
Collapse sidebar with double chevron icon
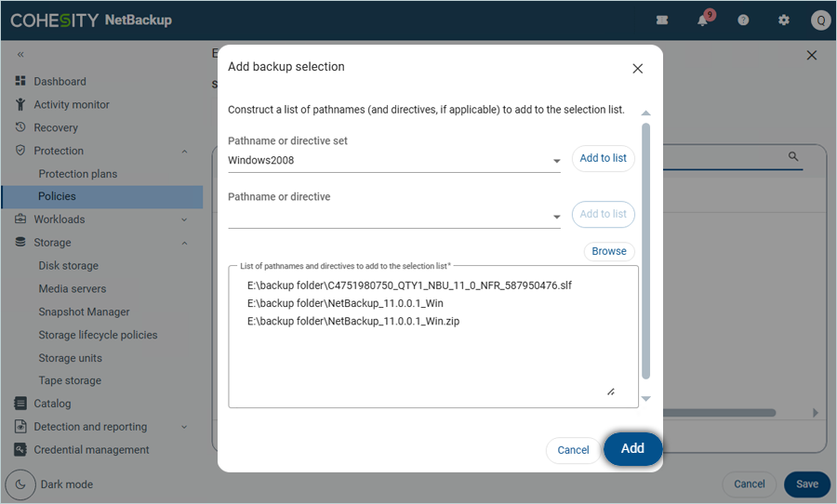20,56
